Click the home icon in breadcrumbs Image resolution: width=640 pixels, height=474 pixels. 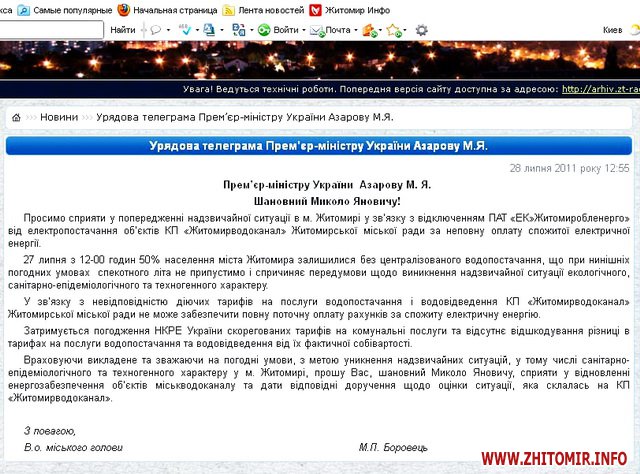(x=16, y=117)
